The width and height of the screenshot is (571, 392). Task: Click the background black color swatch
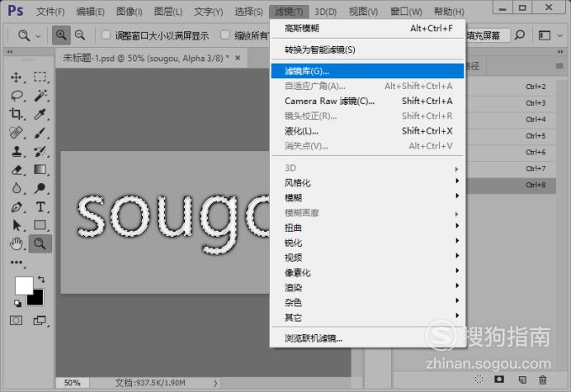[37, 299]
